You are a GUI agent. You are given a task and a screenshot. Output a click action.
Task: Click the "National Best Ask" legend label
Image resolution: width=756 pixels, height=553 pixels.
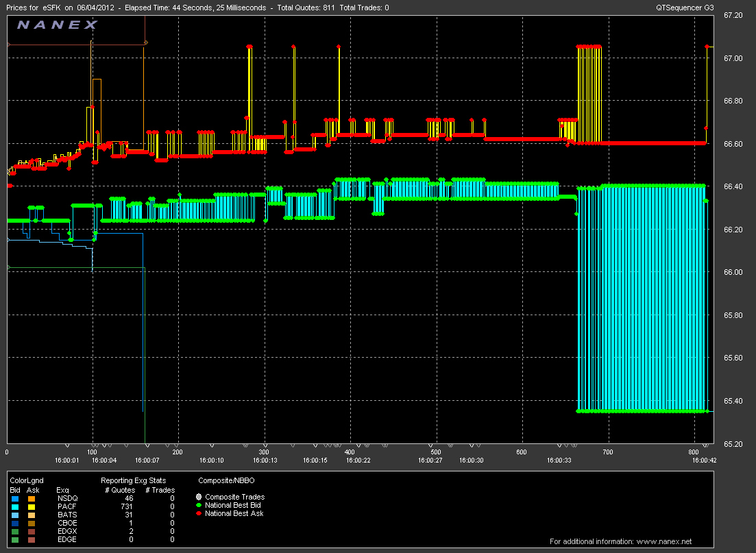pos(234,513)
